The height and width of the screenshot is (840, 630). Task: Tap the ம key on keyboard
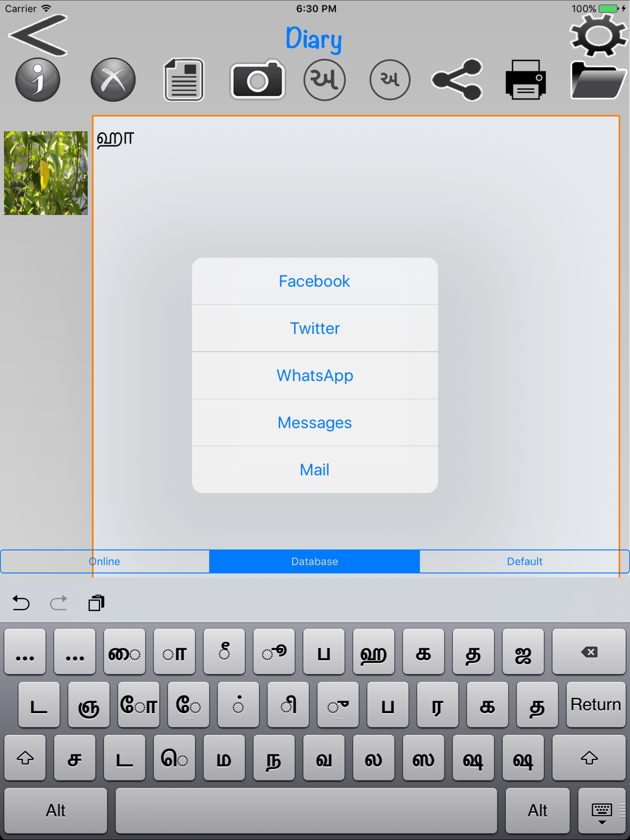pos(224,758)
